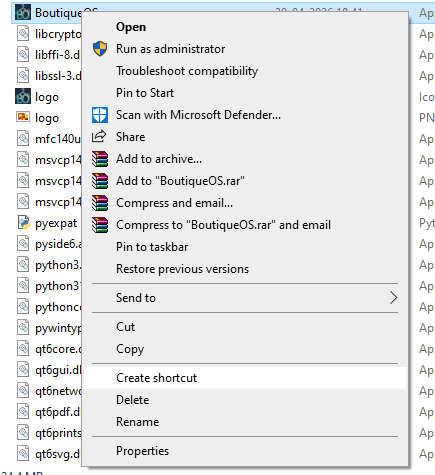This screenshot has width=435, height=475.
Task: Click the pythoncom file icon
Action: click(23, 307)
